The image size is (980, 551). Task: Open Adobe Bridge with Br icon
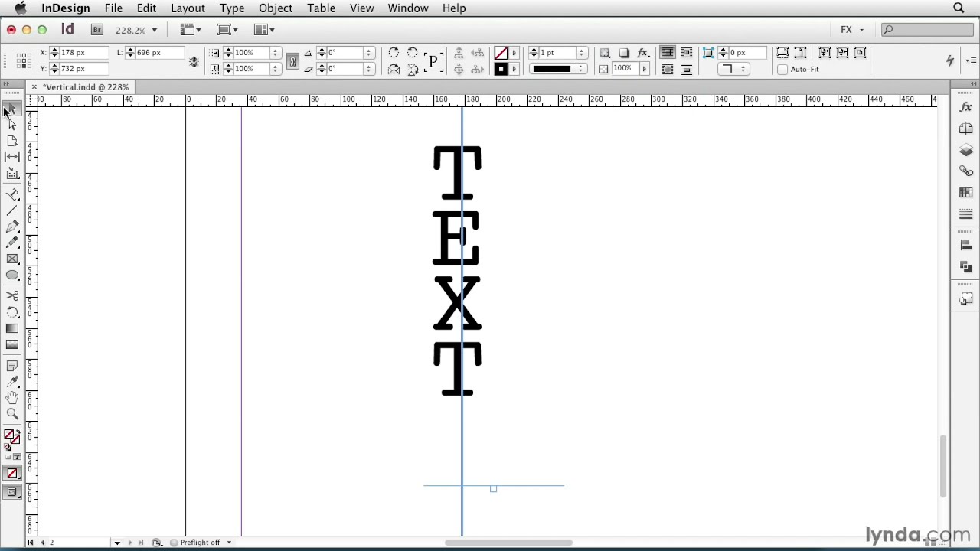pyautogui.click(x=97, y=30)
